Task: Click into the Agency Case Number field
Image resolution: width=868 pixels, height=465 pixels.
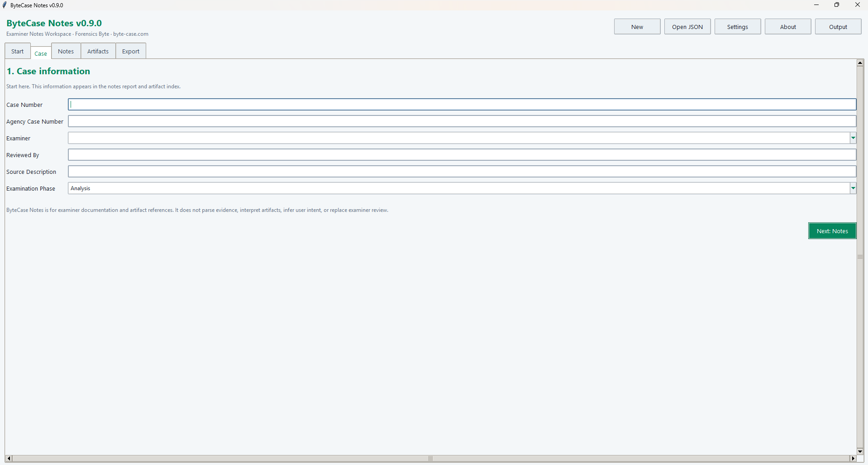Action: pyautogui.click(x=462, y=121)
